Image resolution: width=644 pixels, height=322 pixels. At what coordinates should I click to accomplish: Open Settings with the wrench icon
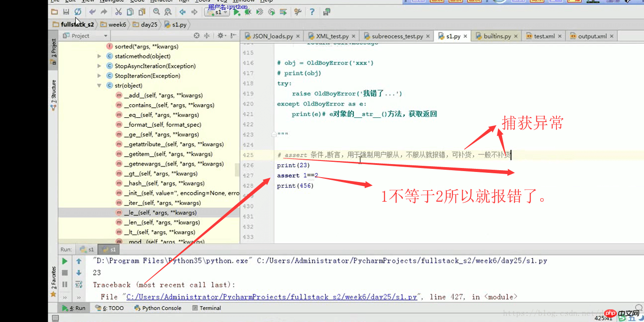pyautogui.click(x=298, y=12)
